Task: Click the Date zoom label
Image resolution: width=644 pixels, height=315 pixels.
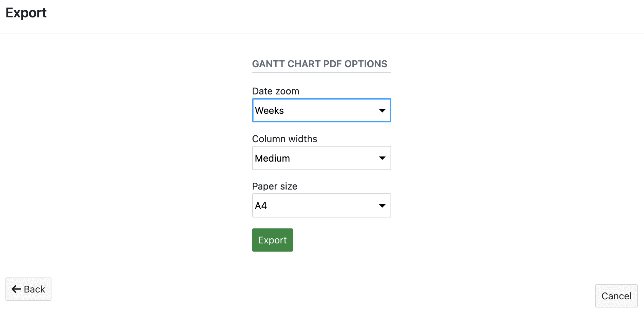Action: 275,91
